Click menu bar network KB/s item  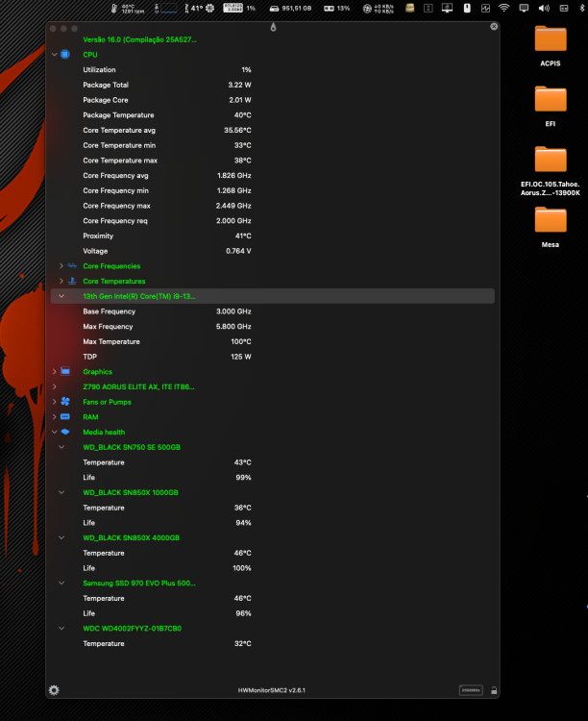click(379, 9)
